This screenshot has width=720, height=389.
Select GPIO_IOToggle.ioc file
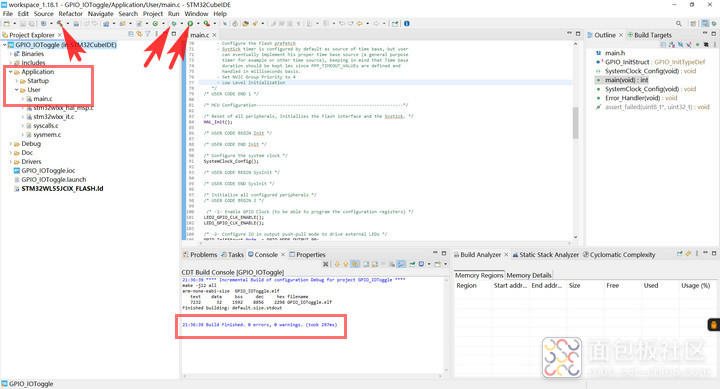tap(48, 170)
